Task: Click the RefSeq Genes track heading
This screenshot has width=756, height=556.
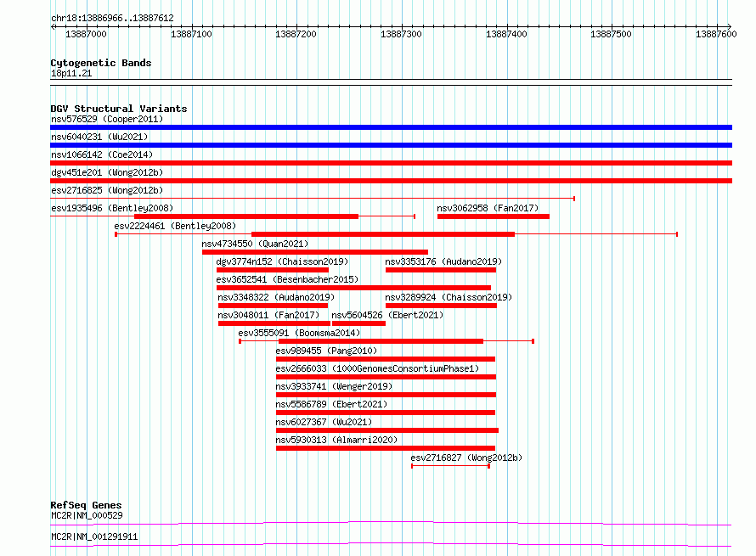Action: 86,505
